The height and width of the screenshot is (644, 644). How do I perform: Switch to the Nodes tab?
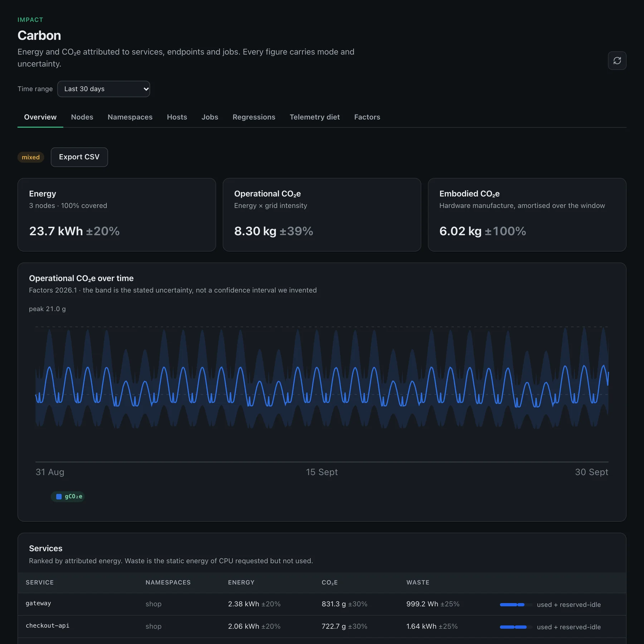click(82, 117)
